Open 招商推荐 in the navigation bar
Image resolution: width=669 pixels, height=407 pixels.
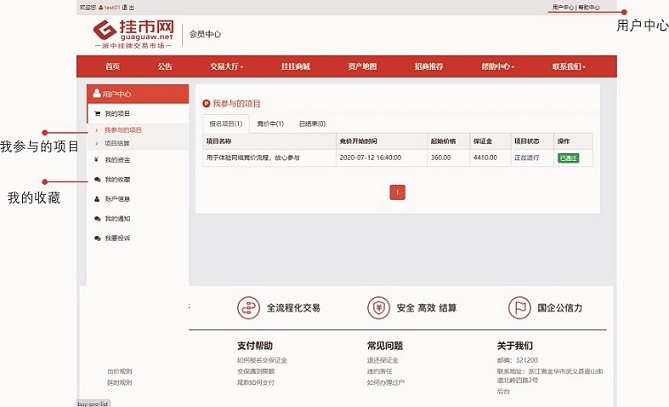coord(429,67)
